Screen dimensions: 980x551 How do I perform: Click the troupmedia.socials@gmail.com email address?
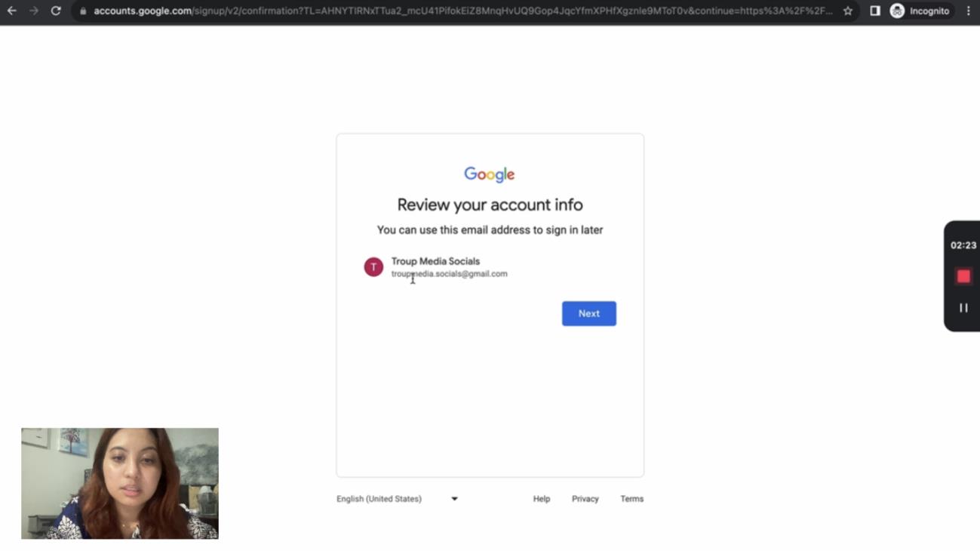pos(450,274)
